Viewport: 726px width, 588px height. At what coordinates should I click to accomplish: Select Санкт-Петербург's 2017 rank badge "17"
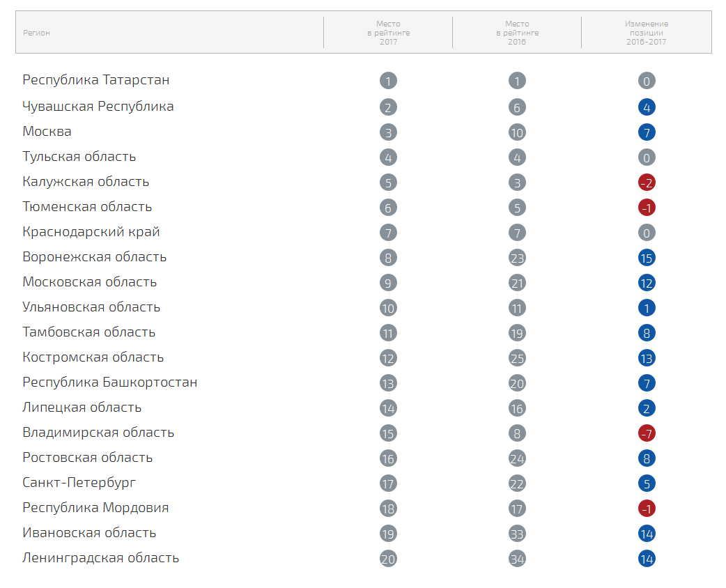tap(389, 483)
